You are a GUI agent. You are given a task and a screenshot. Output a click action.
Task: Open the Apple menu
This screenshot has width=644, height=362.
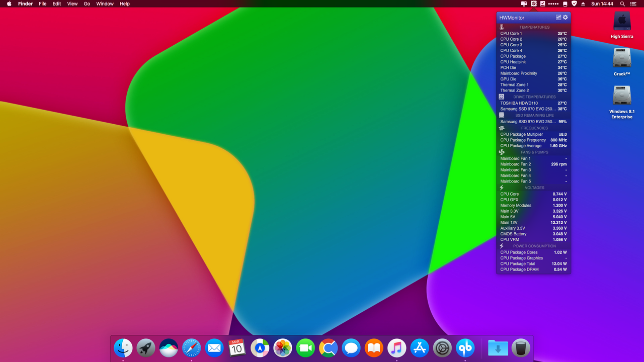[x=9, y=4]
